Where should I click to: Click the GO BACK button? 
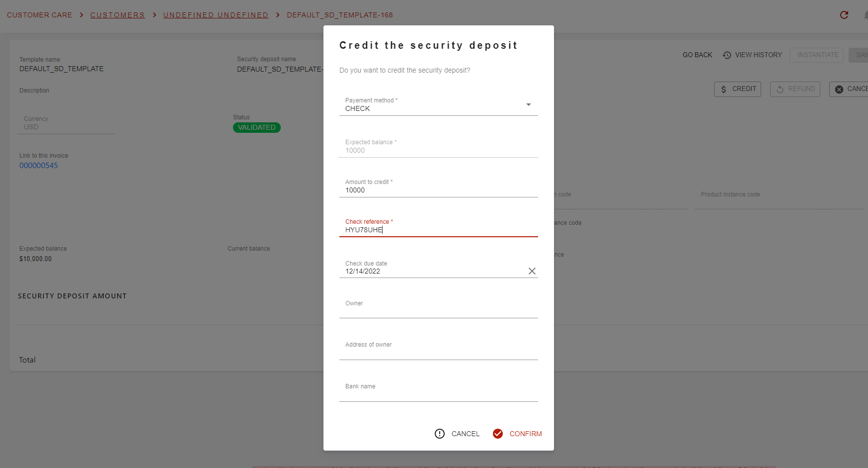click(697, 55)
